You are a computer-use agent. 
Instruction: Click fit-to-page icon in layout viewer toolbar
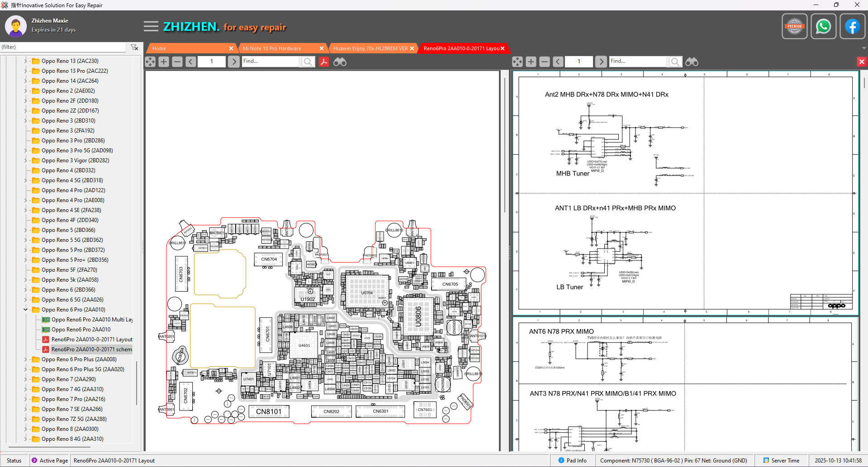[150, 61]
